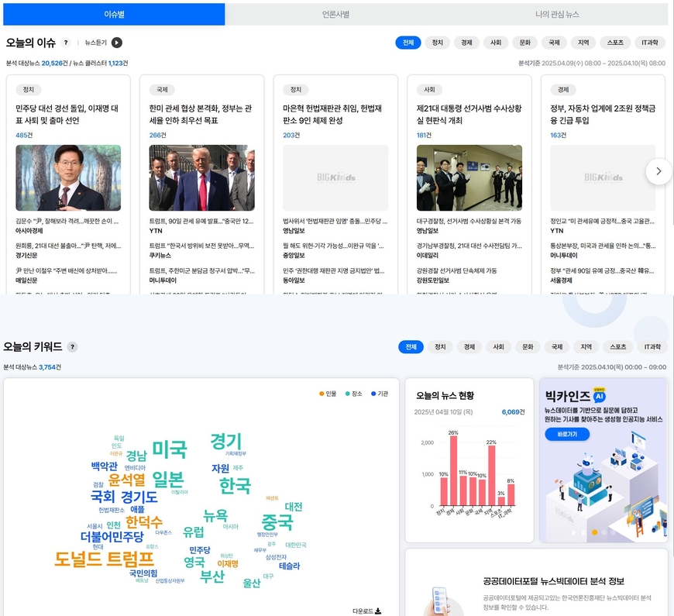Click the 바로가기 button on AI banner
The width and height of the screenshot is (674, 616).
tap(567, 434)
